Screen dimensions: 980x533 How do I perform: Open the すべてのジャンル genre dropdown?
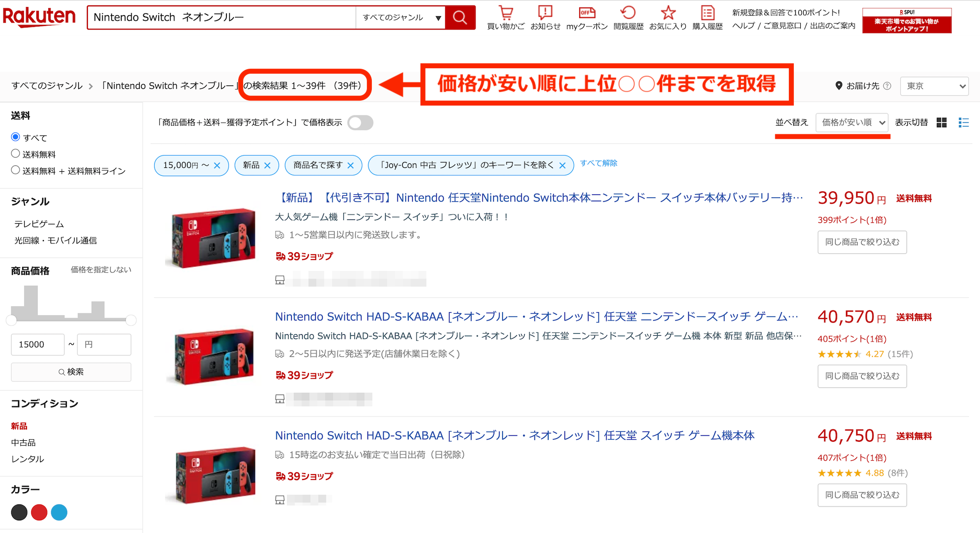pos(400,18)
